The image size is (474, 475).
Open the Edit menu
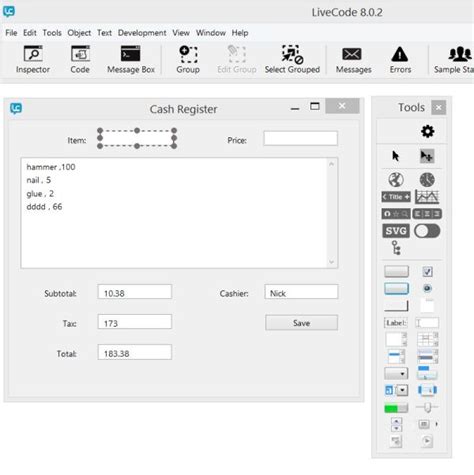coord(30,33)
